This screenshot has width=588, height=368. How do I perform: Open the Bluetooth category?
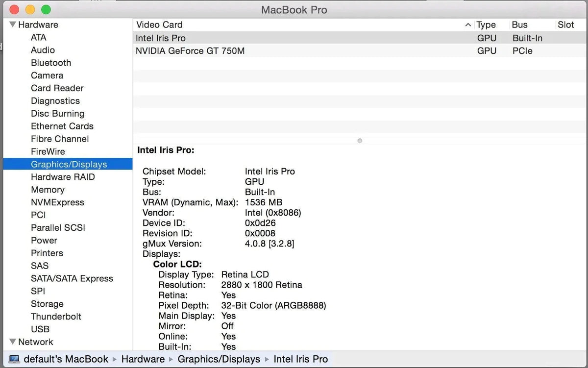50,63
